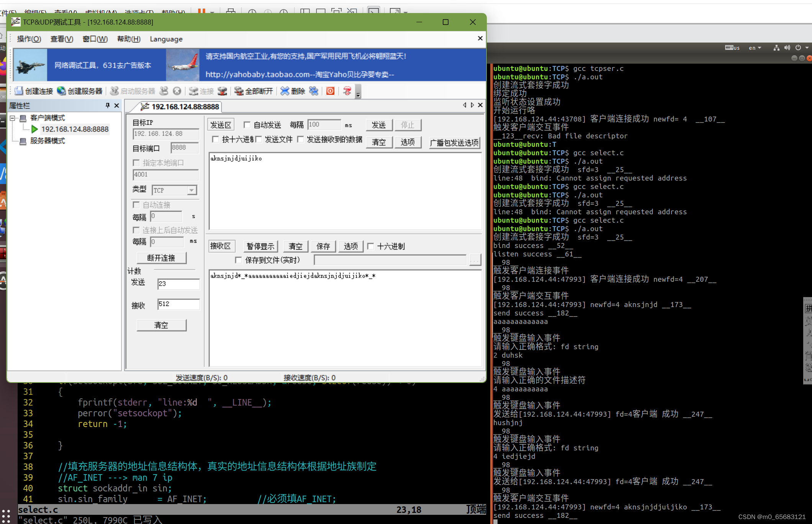Click the red stop icon on the toolbar
Screen dimensions: 812x524
click(x=330, y=91)
